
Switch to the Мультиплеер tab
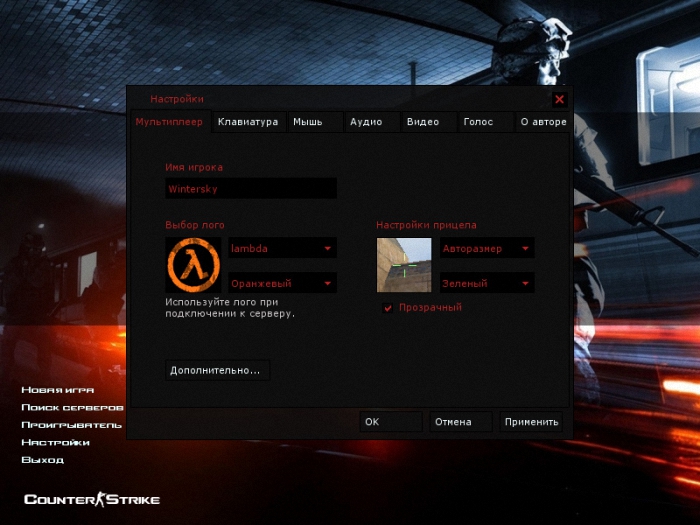[169, 121]
